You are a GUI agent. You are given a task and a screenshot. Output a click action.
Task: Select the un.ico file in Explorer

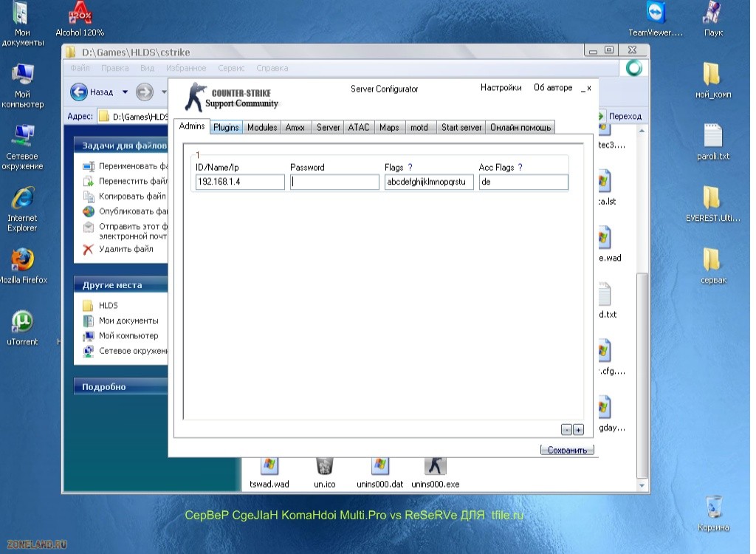point(325,473)
